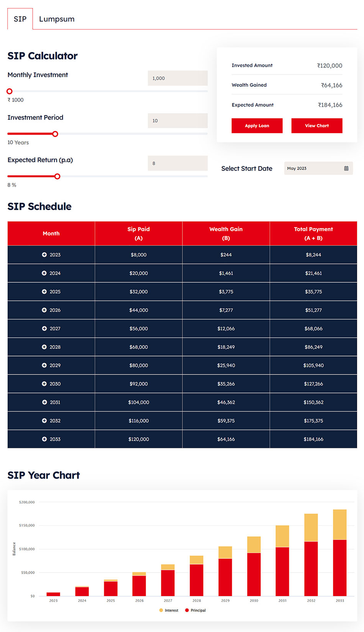
Task: Click the Expected Return slider handle
Action: pos(57,176)
